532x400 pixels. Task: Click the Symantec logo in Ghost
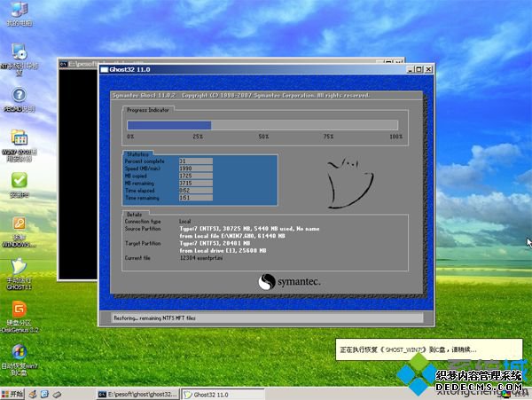[x=290, y=282]
